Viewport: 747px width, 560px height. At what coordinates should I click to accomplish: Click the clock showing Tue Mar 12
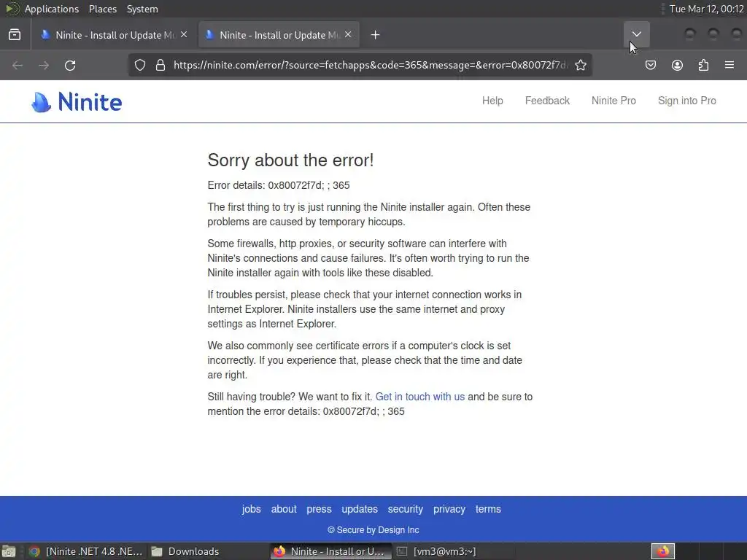coord(706,9)
